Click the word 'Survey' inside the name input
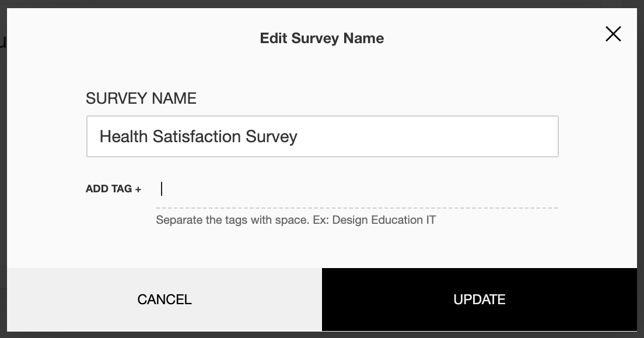The height and width of the screenshot is (338, 644). 271,136
